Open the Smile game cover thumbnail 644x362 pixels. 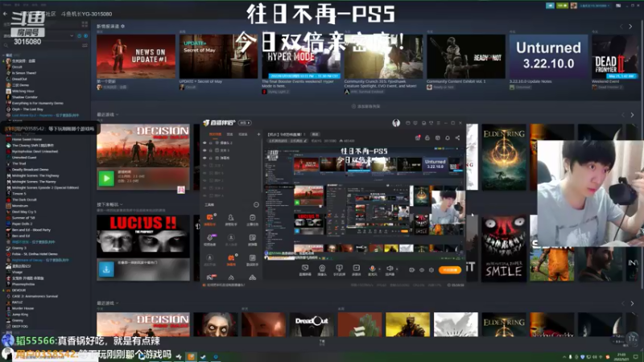[x=504, y=249]
